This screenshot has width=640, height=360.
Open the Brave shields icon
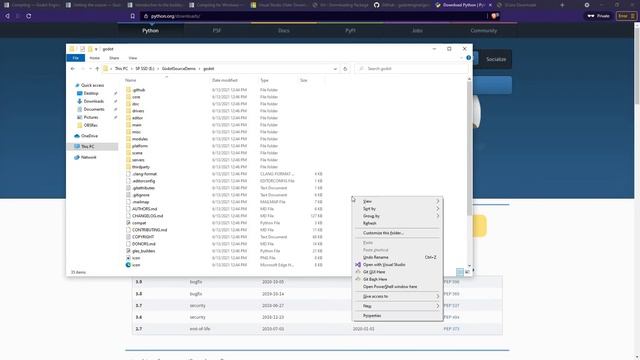tap(494, 16)
